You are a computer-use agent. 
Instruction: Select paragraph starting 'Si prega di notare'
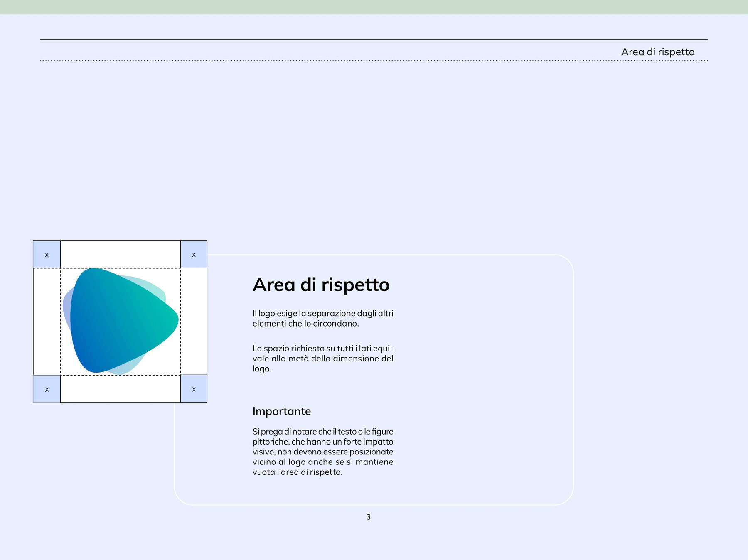[323, 452]
